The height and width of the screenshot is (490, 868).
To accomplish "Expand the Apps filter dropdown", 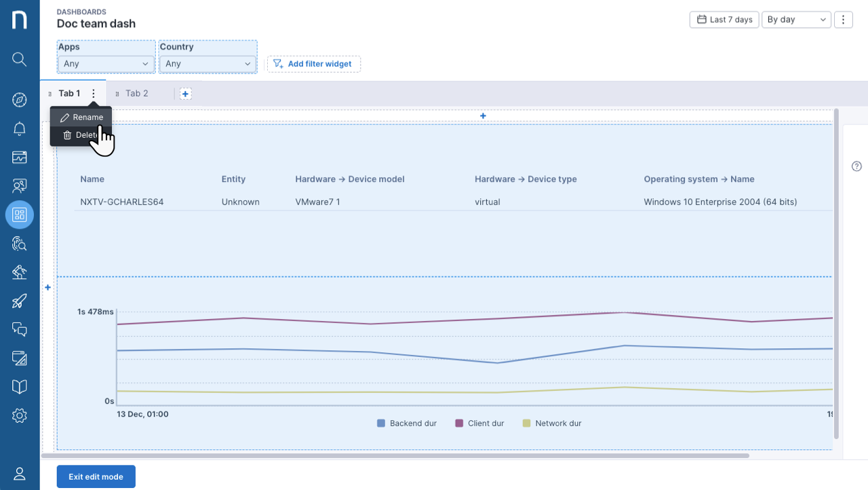I will click(106, 64).
